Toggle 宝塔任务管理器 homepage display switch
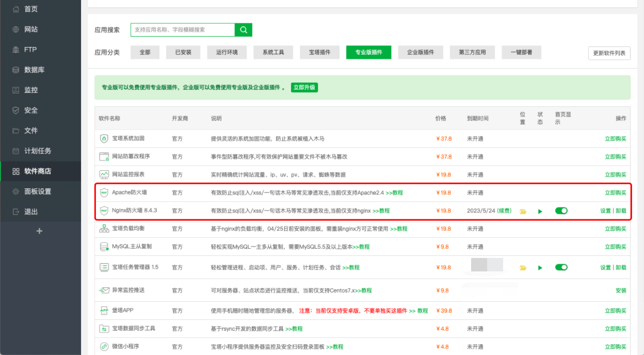The image size is (644, 355). click(561, 267)
